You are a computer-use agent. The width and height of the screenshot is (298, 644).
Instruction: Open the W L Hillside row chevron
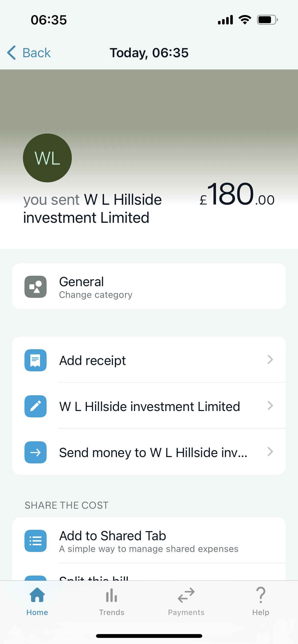270,406
